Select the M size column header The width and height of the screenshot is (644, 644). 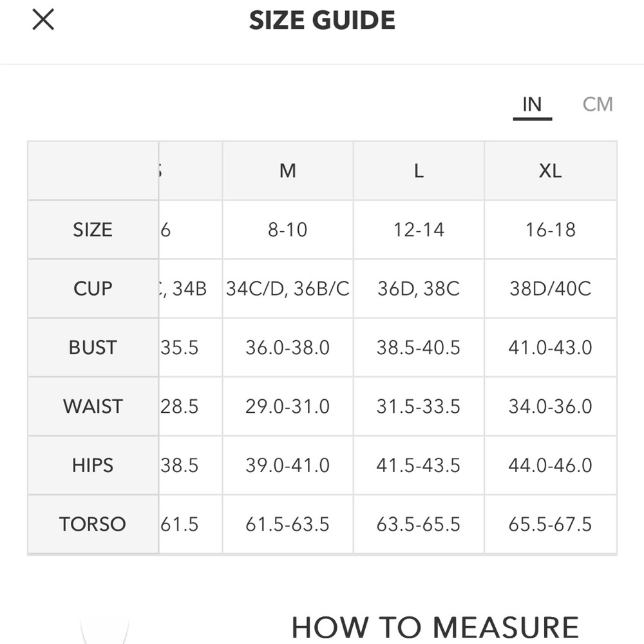pyautogui.click(x=287, y=171)
